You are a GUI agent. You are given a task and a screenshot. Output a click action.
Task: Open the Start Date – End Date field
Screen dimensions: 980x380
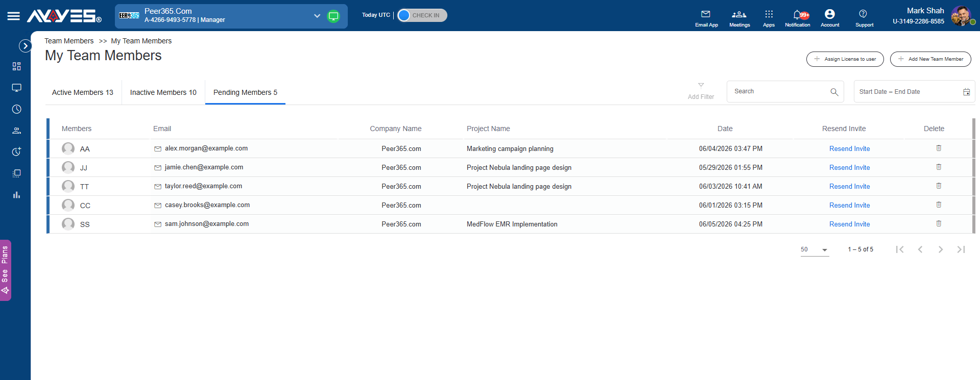(914, 92)
